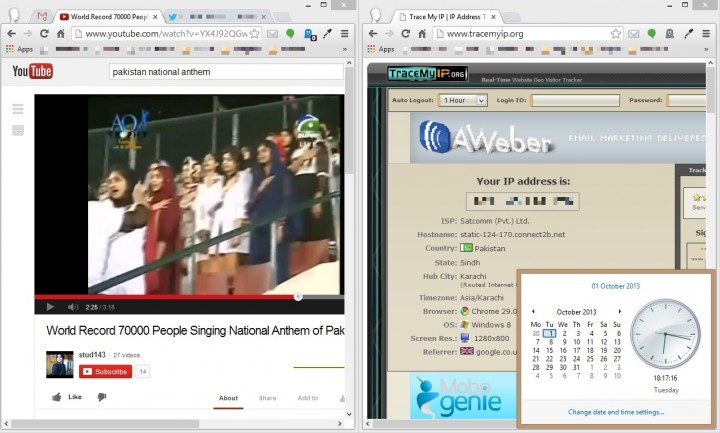Open the Mobogenie advertisement banner
Viewport: 720px width, 433px height.
click(463, 396)
